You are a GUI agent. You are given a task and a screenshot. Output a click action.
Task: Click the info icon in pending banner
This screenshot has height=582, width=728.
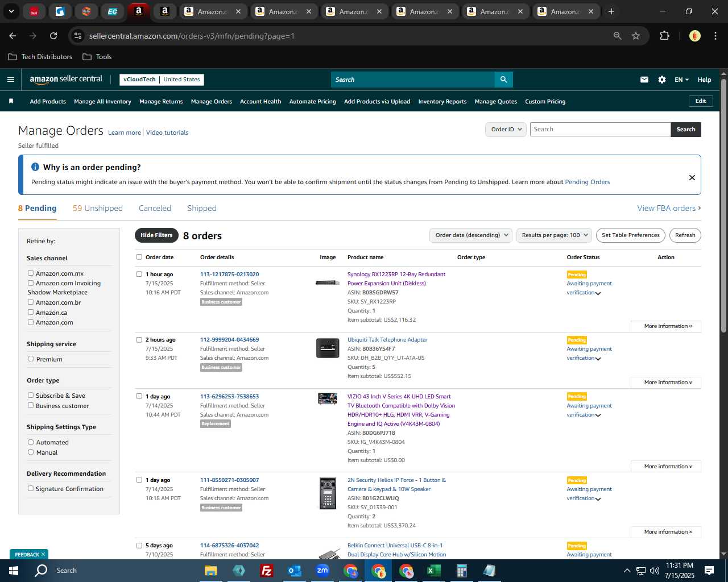coord(35,167)
